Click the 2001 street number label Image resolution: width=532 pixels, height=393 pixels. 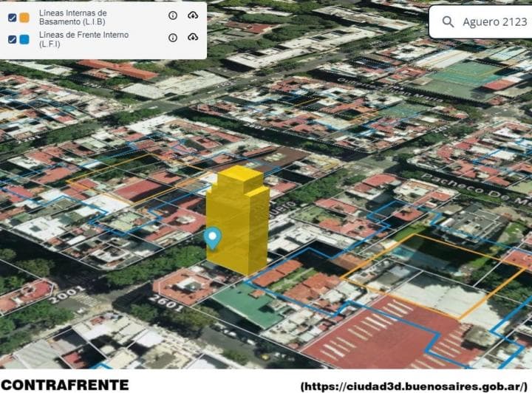point(67,294)
